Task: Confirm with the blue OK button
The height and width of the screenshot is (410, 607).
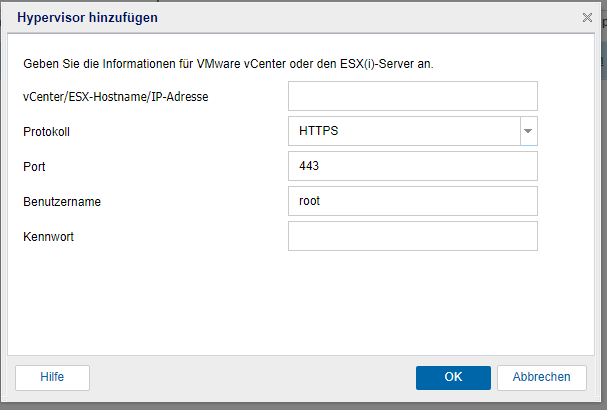Action: 453,377
